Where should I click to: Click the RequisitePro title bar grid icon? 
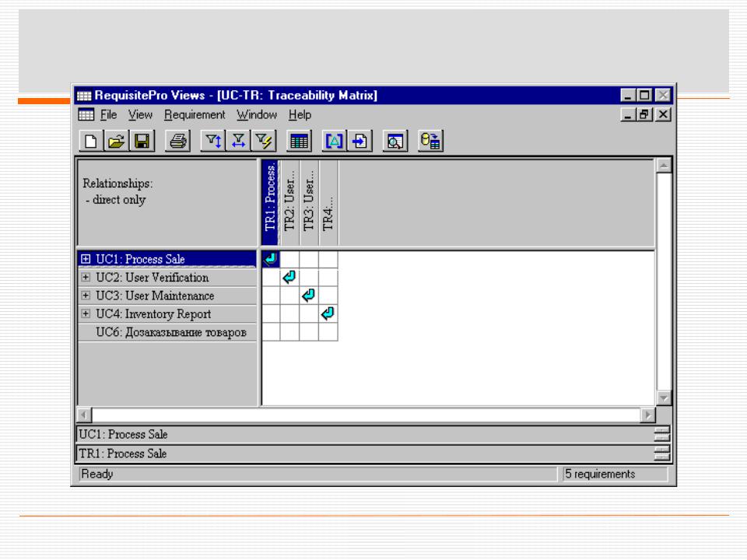[x=84, y=96]
